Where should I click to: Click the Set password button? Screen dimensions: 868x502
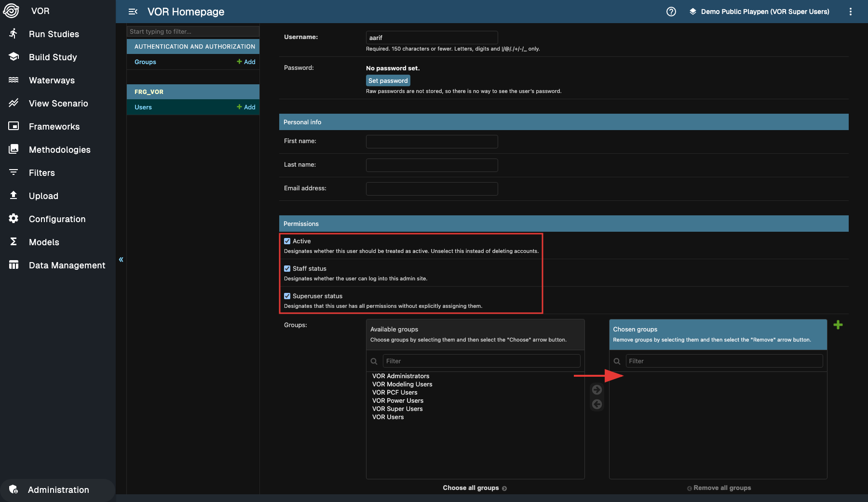(388, 81)
